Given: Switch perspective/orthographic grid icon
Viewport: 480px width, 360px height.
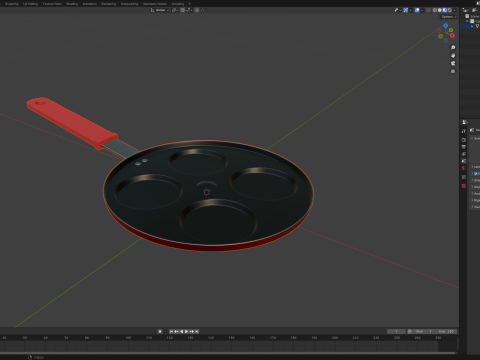Looking at the screenshot, I should 453,71.
